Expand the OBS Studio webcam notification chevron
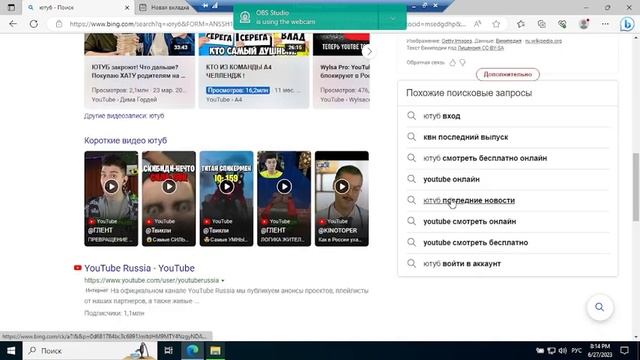This screenshot has width=640, height=360. click(393, 18)
